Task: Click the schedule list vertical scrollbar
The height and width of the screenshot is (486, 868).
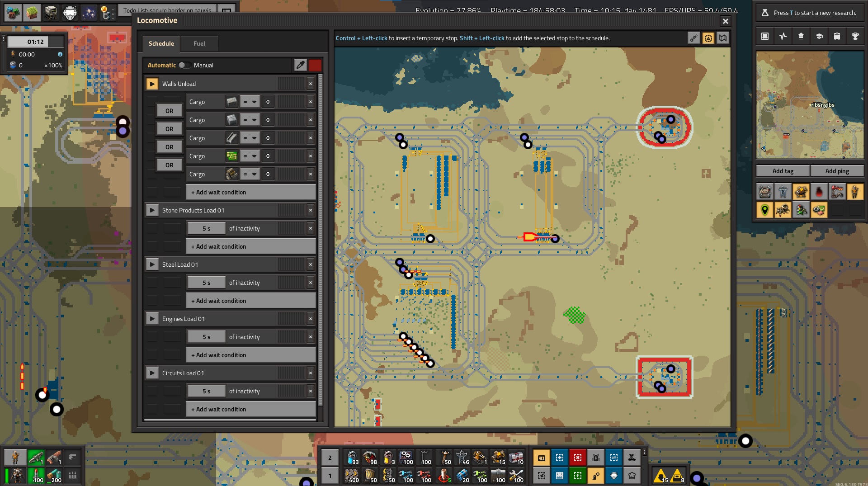Action: point(320,240)
